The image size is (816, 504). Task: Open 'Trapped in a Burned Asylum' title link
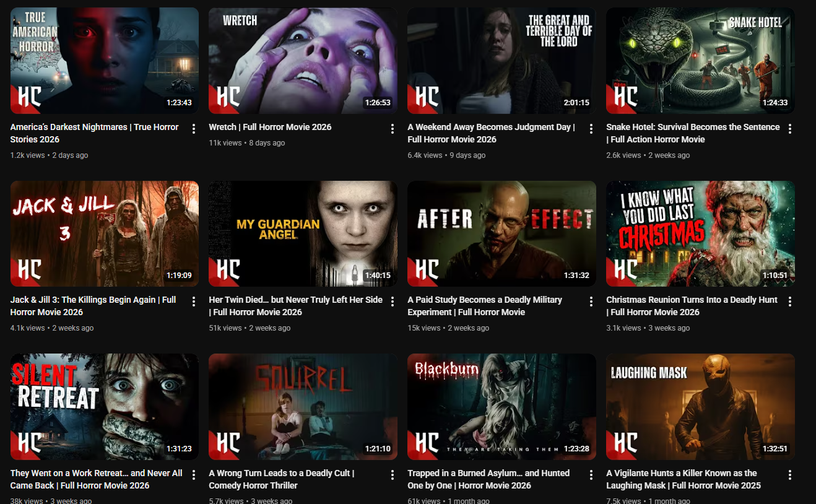click(488, 479)
